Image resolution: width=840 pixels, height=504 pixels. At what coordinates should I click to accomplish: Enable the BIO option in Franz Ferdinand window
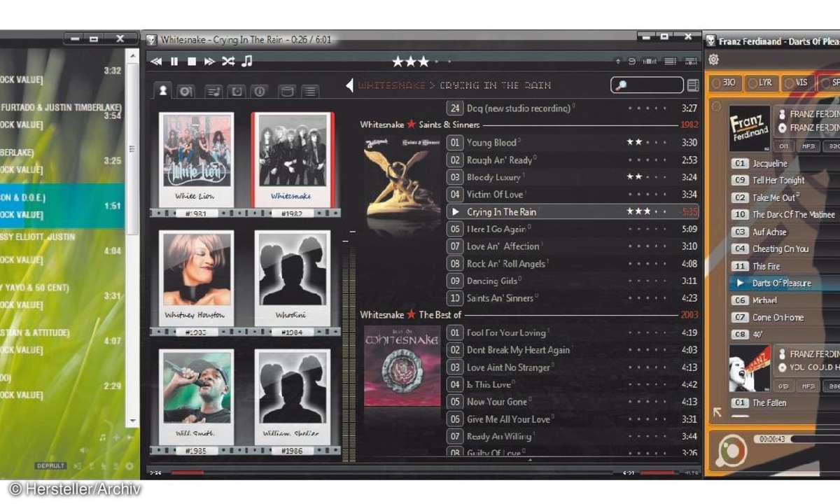click(724, 83)
